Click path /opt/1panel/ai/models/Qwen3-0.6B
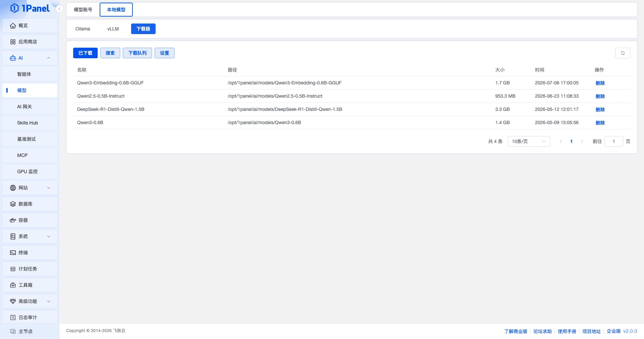Screen dimensions: 644x339 point(264,122)
